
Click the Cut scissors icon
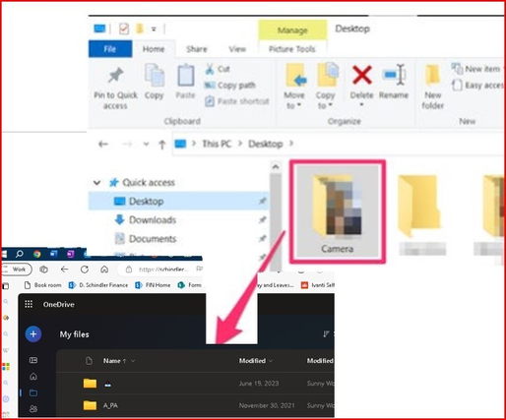(x=210, y=69)
